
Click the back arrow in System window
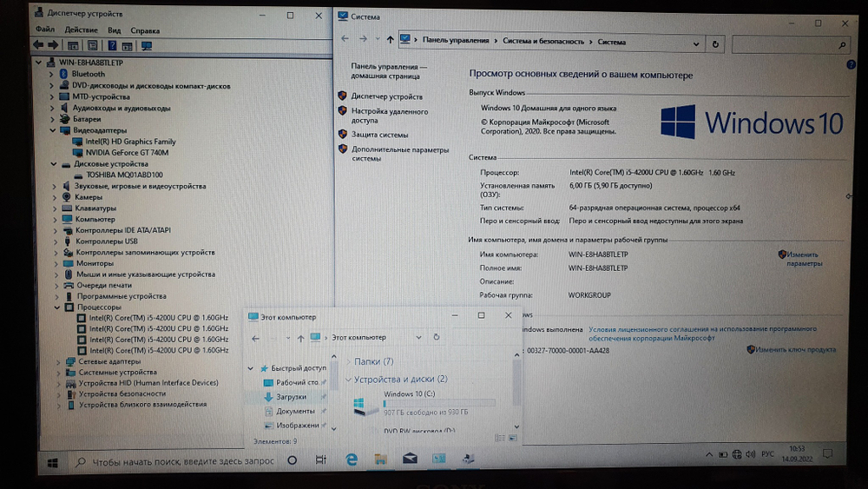point(345,38)
